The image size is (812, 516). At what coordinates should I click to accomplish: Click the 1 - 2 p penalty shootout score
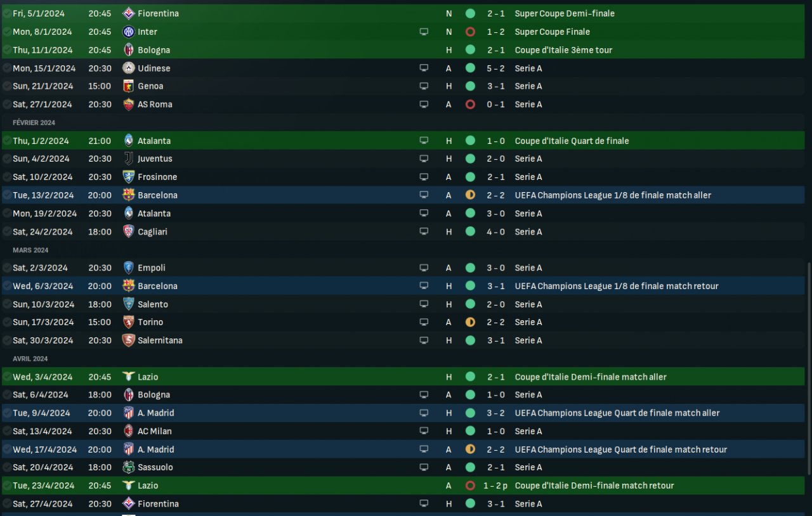click(495, 486)
